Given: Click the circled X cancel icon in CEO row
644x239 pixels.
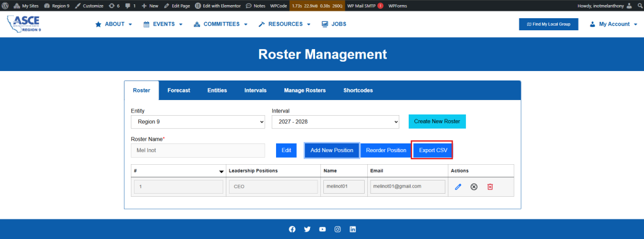Looking at the screenshot, I should click(474, 187).
